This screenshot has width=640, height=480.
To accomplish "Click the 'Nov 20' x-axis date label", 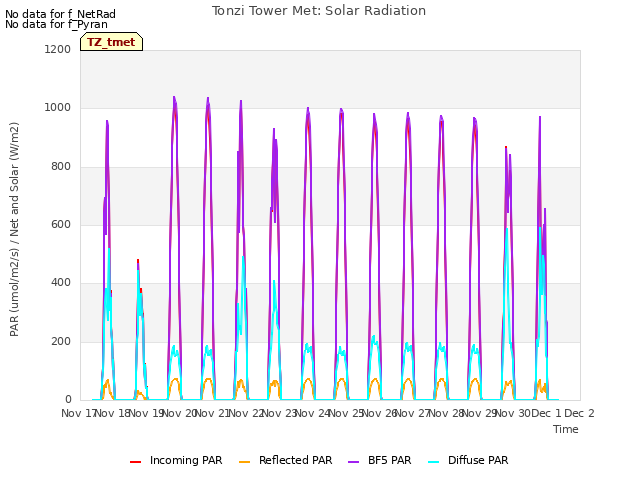I will tap(180, 413).
